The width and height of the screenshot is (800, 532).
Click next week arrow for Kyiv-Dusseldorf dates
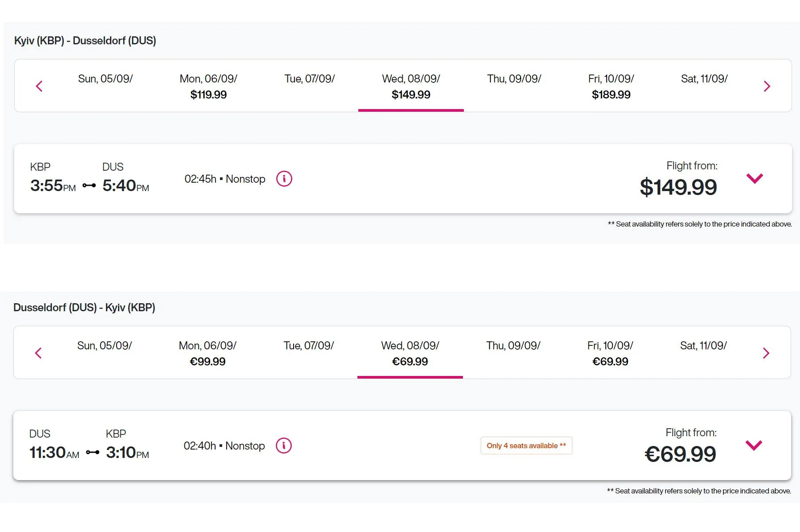tap(767, 86)
